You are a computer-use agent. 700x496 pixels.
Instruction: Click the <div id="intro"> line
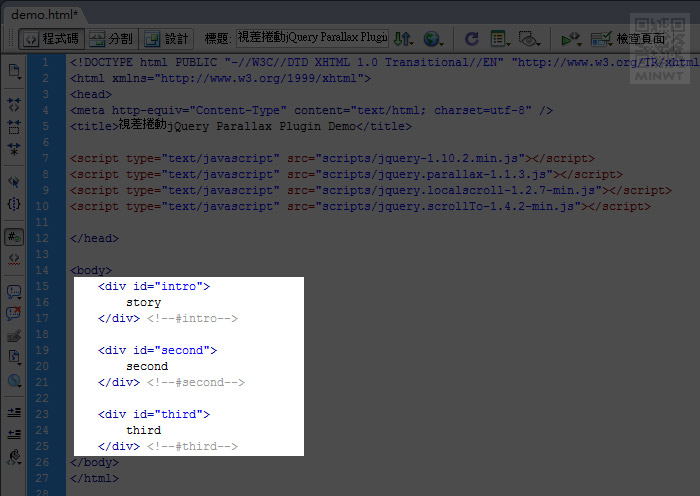(x=154, y=286)
